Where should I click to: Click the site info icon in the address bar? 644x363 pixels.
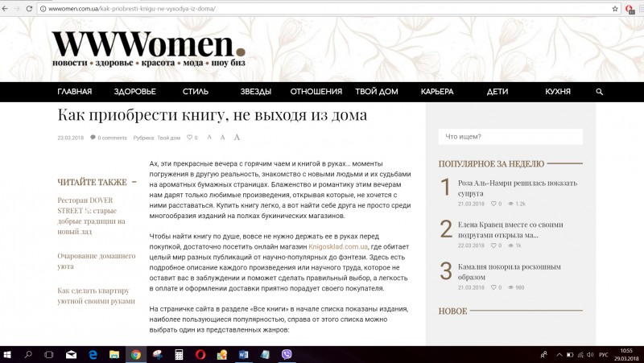[43, 9]
